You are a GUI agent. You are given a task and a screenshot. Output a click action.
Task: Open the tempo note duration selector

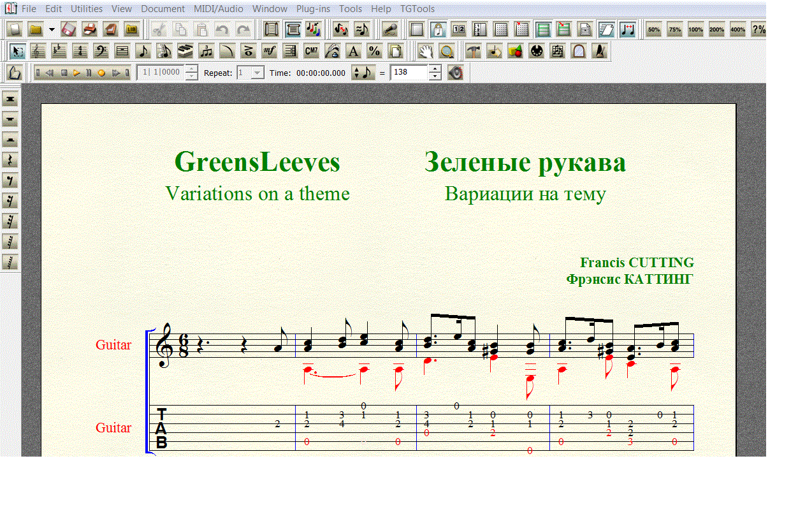point(364,73)
